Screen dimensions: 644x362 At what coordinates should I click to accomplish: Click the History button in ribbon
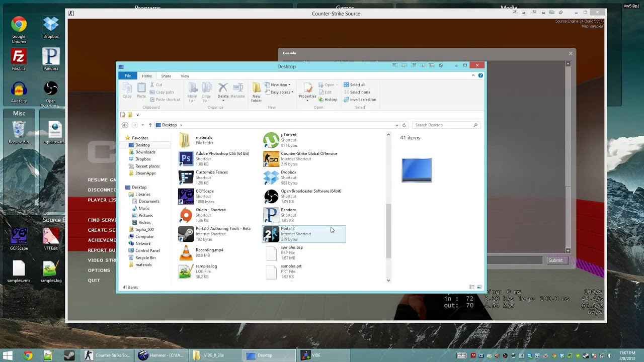click(328, 100)
